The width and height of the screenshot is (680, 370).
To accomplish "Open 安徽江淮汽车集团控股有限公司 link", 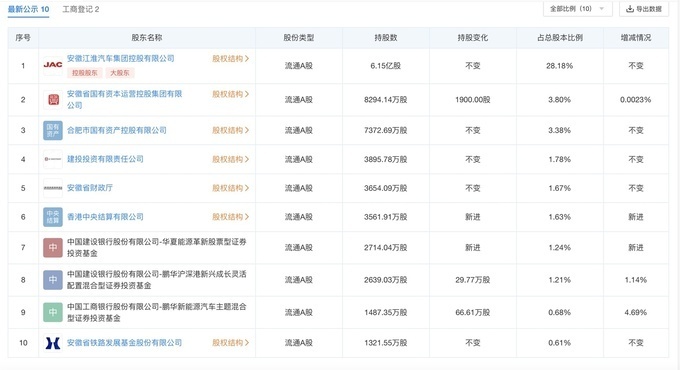I will [121, 59].
